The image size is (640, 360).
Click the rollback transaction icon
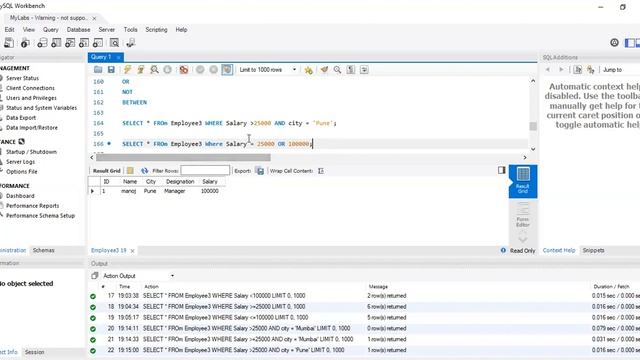(x=213, y=70)
